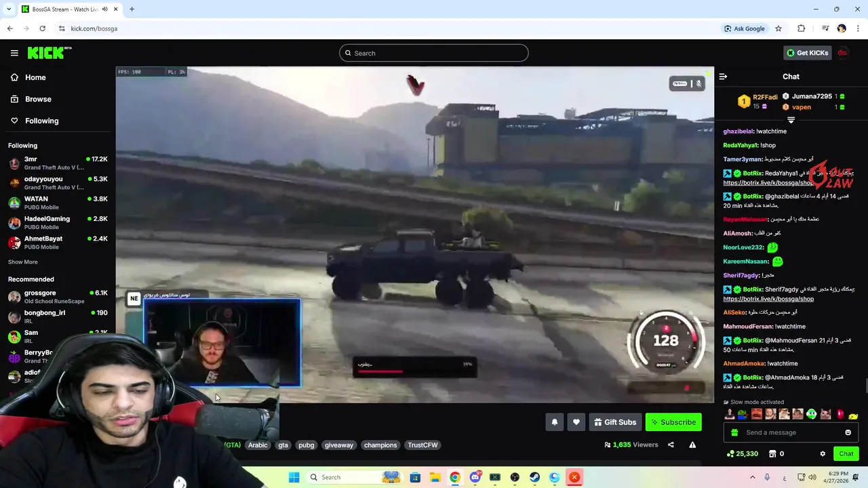Select the TrustCFW stream tag
This screenshot has width=868, height=488.
(422, 445)
